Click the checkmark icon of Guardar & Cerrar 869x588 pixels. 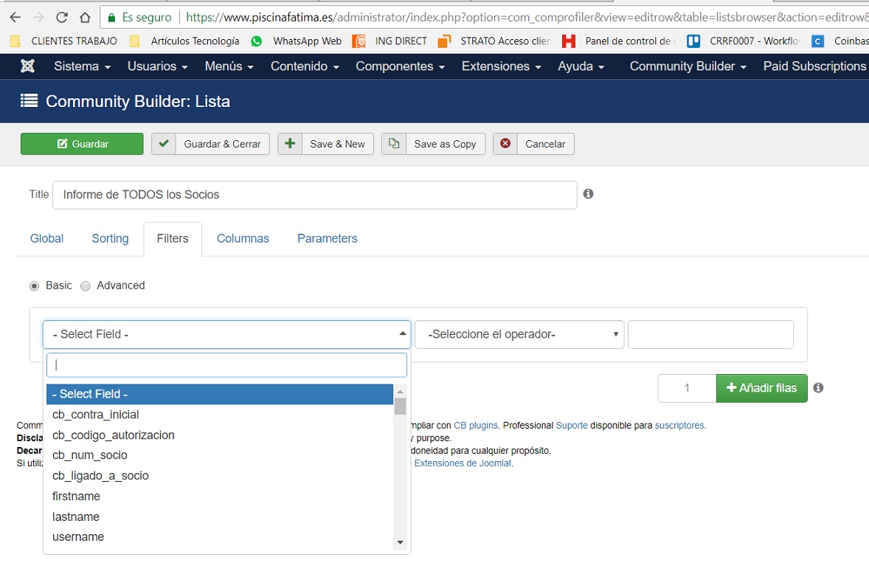[164, 144]
